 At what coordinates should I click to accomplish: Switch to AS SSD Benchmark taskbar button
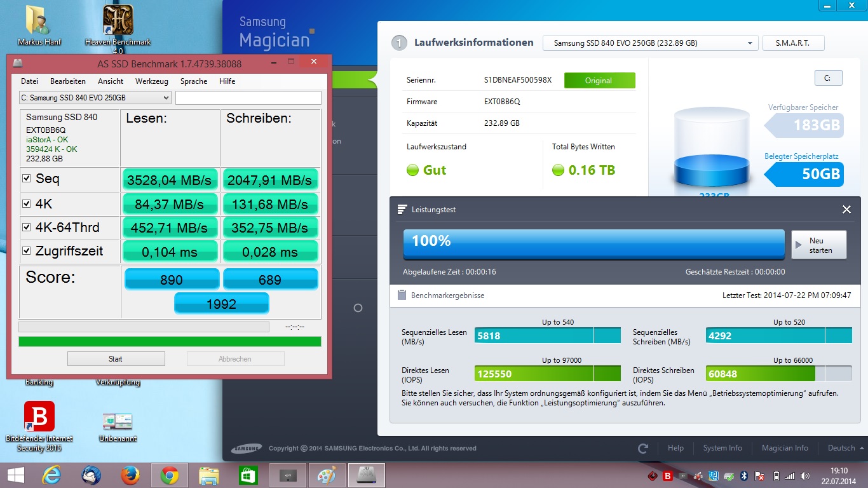[x=366, y=475]
